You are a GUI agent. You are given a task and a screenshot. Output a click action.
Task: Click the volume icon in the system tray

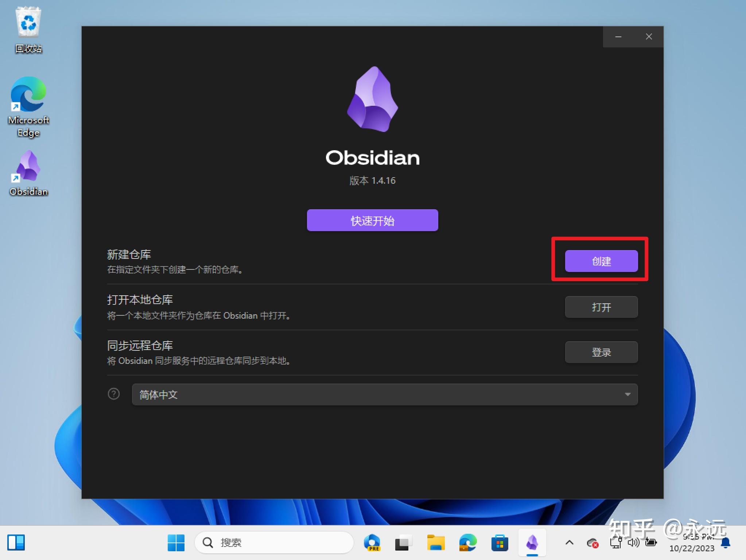633,542
